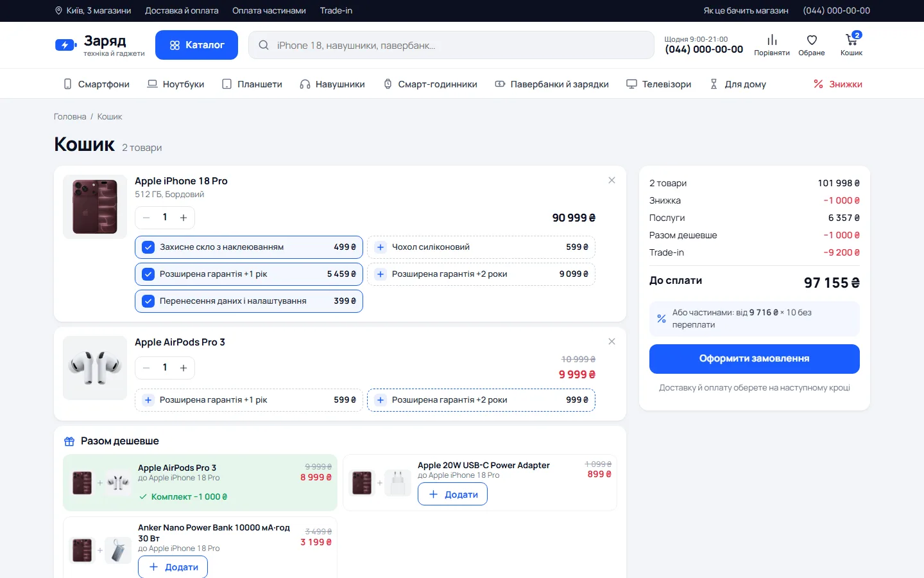Click the Головна breadcrumb link

[x=70, y=117]
